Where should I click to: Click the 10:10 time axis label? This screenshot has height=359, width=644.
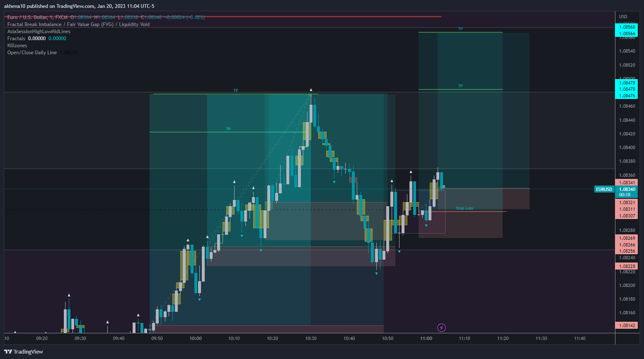point(234,338)
